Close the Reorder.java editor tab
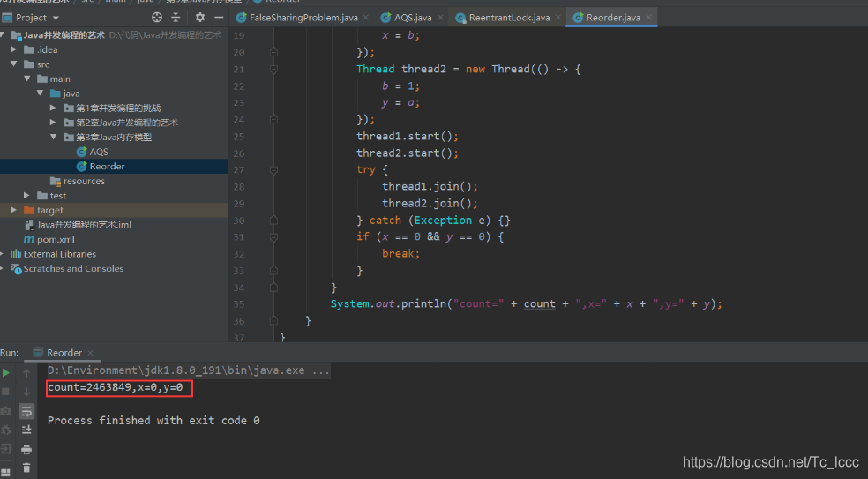 [x=648, y=18]
